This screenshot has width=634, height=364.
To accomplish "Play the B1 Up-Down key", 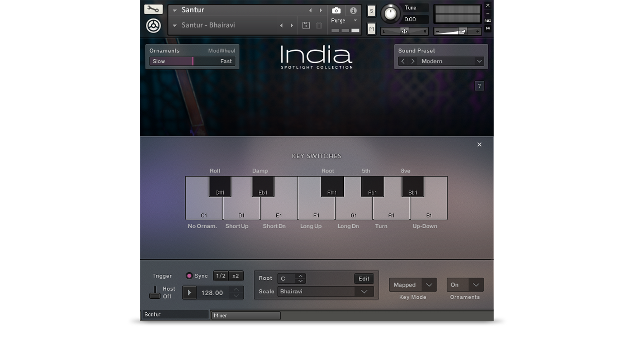I will click(x=429, y=209).
